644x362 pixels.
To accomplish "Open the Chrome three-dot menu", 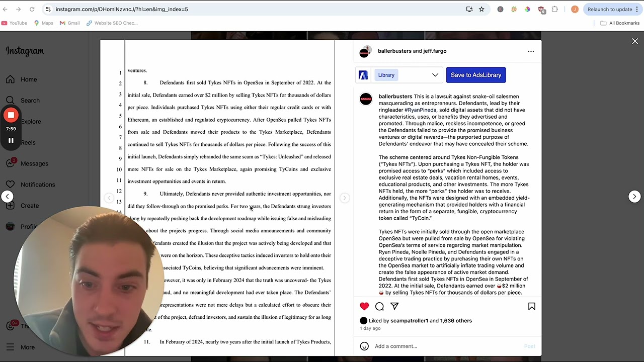I will click(x=638, y=9).
